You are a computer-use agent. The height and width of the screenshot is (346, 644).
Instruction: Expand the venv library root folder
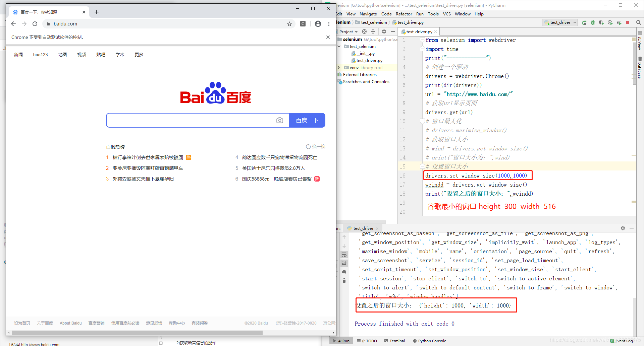339,68
